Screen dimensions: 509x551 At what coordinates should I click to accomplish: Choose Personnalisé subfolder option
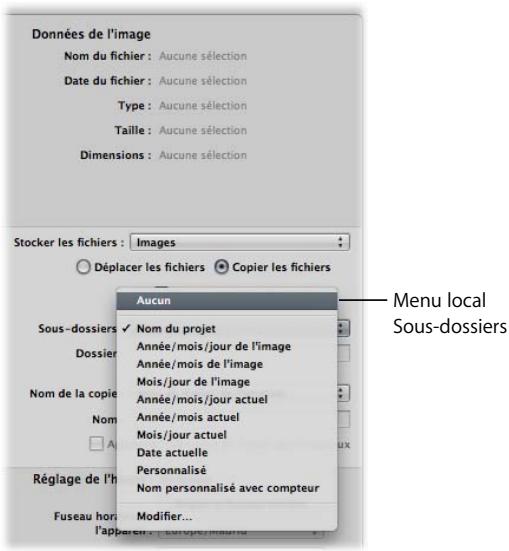227,471
